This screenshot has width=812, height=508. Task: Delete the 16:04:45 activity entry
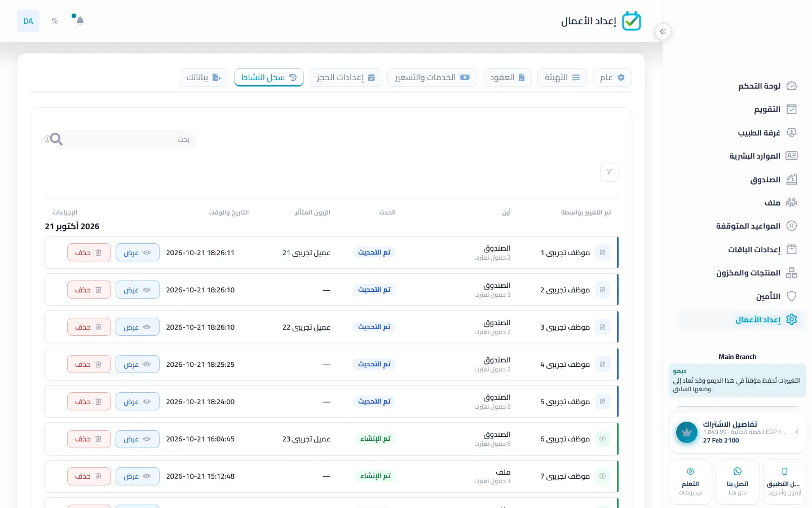click(x=89, y=439)
